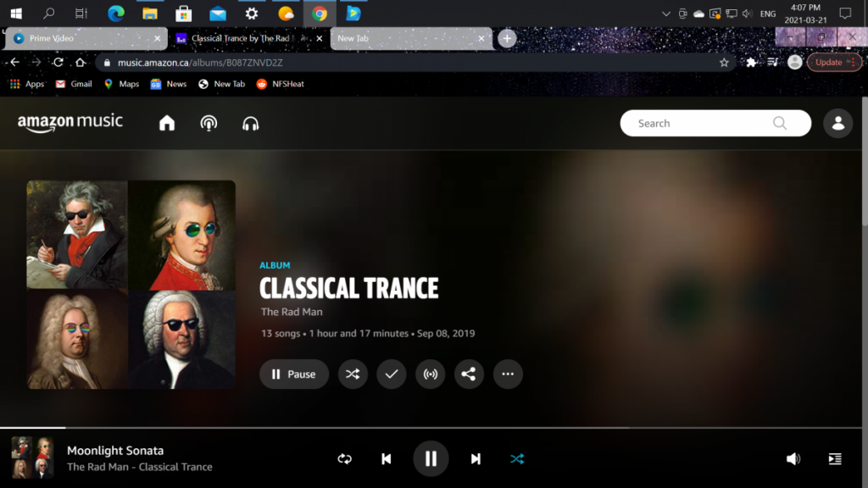Image resolution: width=868 pixels, height=488 pixels.
Task: Reload the current page
Action: (58, 63)
